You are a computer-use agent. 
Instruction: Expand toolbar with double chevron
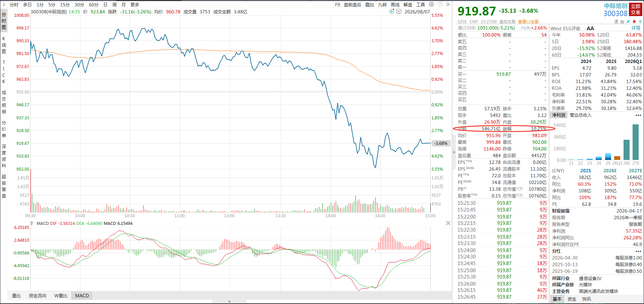(x=448, y=4)
